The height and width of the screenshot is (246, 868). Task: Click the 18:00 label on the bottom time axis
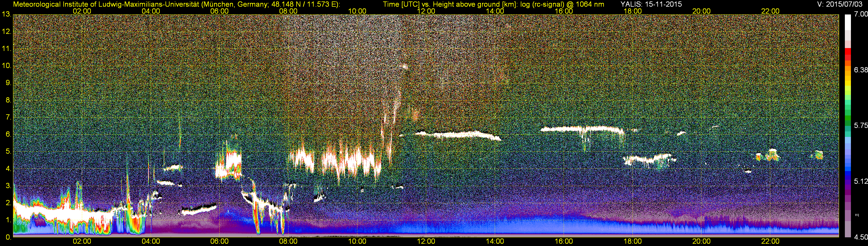[632, 241]
